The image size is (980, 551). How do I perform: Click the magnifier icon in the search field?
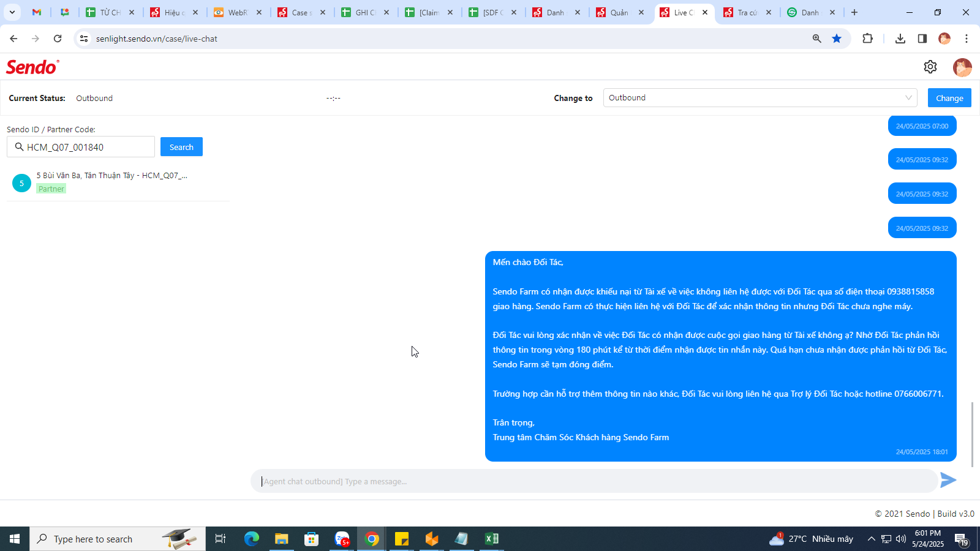coord(19,147)
